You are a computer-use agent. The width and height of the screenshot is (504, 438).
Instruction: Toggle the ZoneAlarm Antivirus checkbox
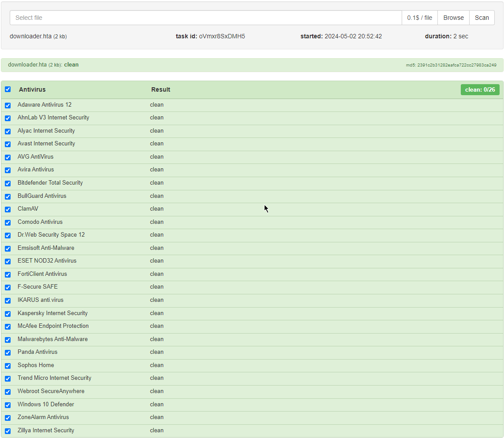click(7, 418)
